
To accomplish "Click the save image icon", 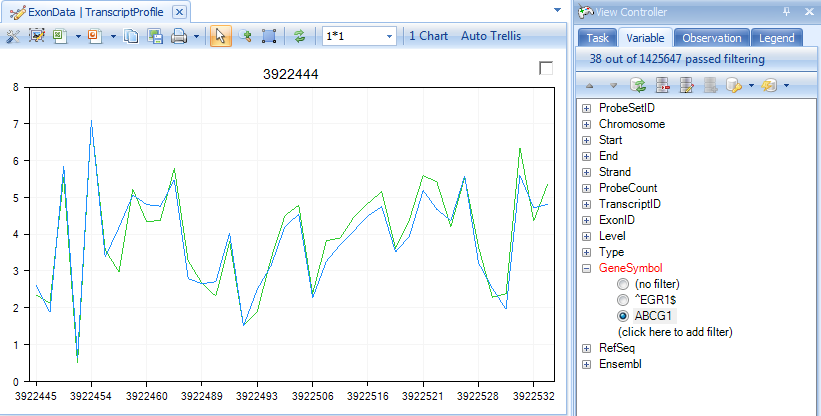I will [155, 36].
